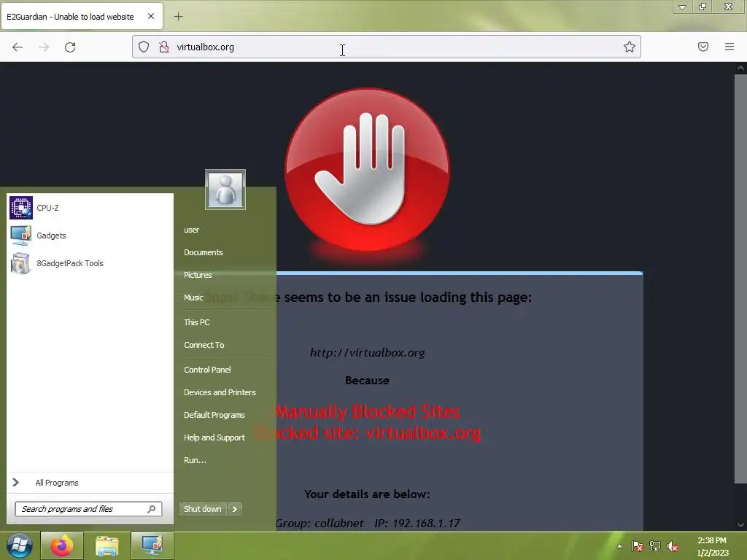The width and height of the screenshot is (747, 560).
Task: Click the Windows Start orb
Action: point(20,545)
